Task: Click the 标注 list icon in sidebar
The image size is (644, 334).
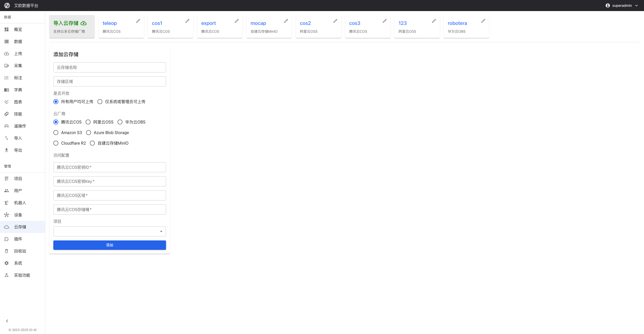Action: coord(7,78)
